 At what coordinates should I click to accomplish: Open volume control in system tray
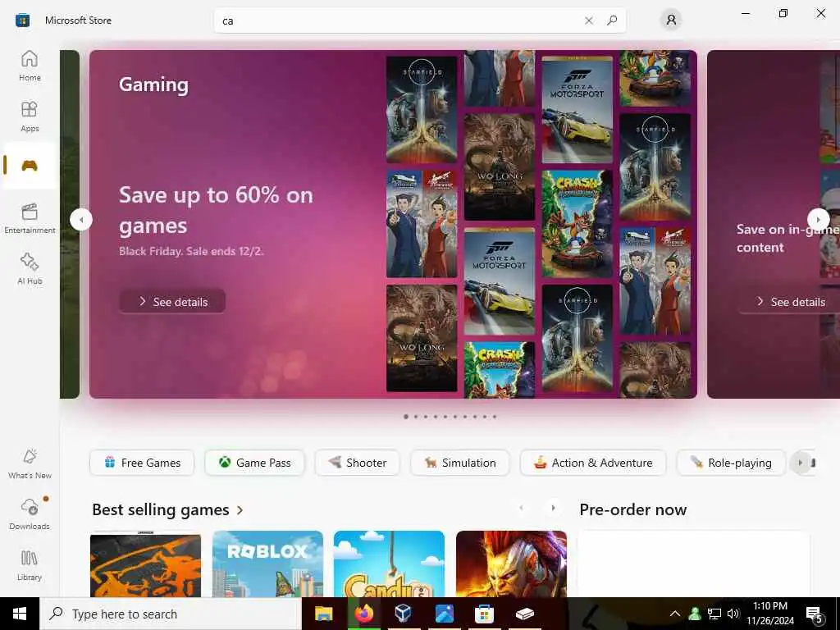click(x=733, y=614)
